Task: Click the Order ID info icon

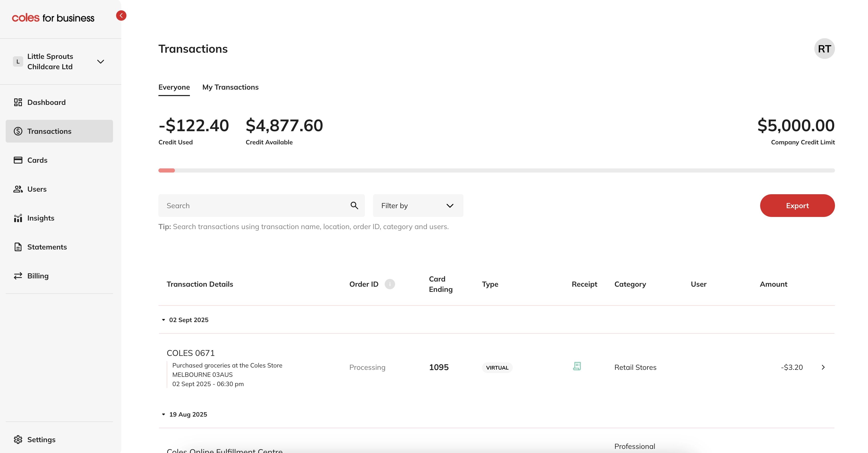Action: click(x=390, y=284)
